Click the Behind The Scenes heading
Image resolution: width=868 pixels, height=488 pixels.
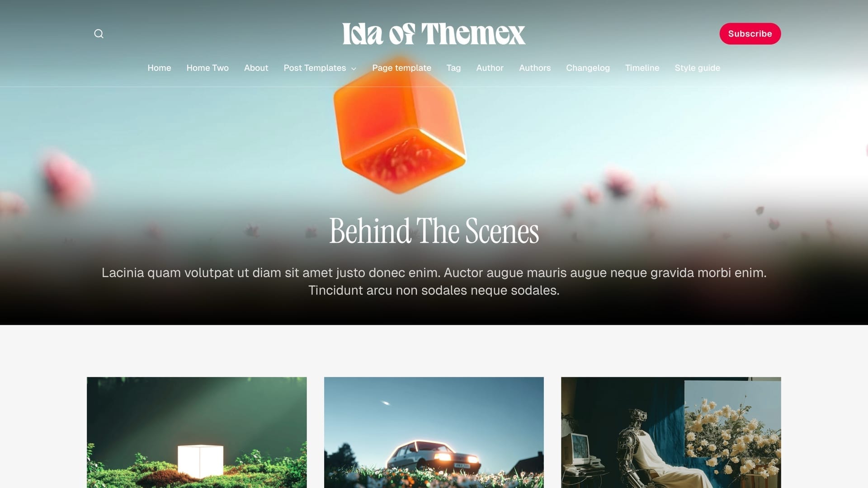[434, 231]
